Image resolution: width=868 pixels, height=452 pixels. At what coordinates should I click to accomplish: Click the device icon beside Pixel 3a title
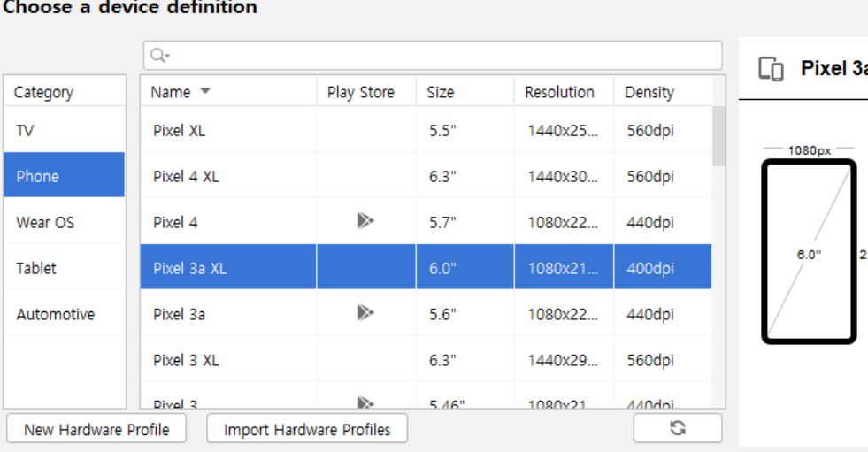click(772, 69)
